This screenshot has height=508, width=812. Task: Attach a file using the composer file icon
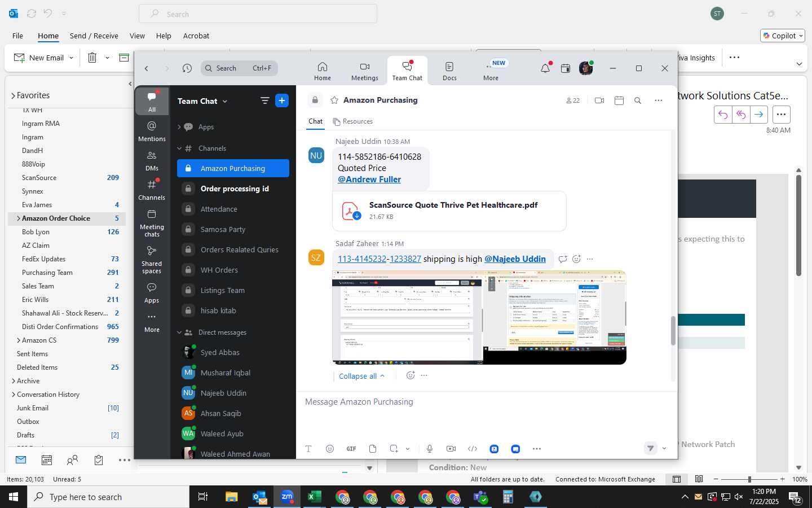(x=373, y=449)
